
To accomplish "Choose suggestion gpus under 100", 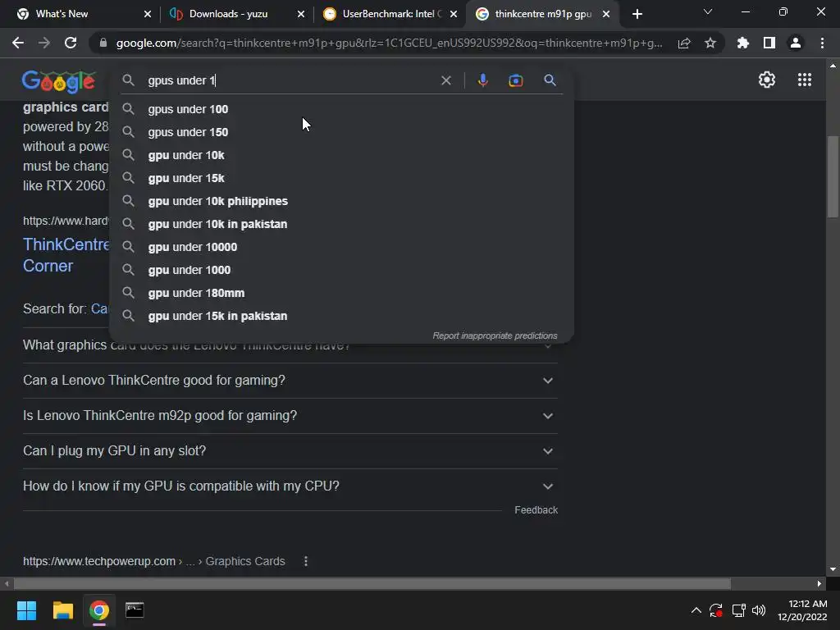I will (x=341, y=109).
